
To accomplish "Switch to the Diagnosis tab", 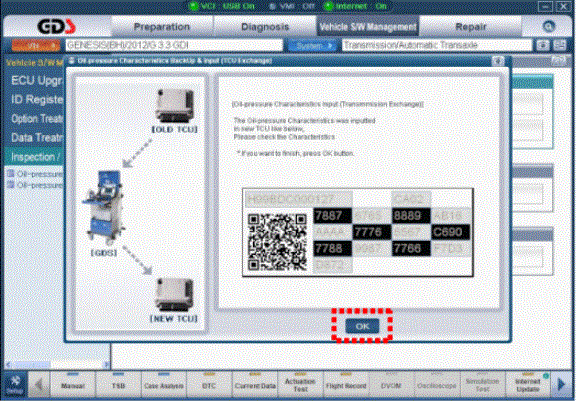I will click(x=265, y=26).
